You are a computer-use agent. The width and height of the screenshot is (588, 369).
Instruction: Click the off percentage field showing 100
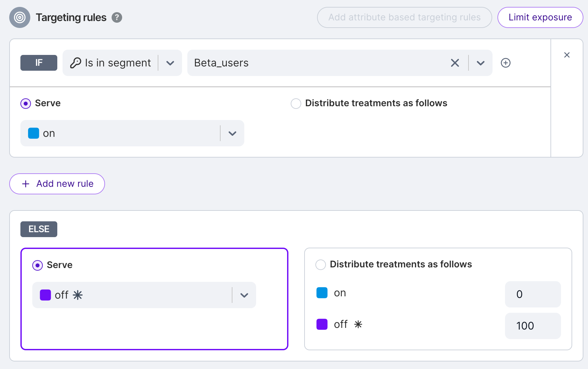(x=532, y=326)
